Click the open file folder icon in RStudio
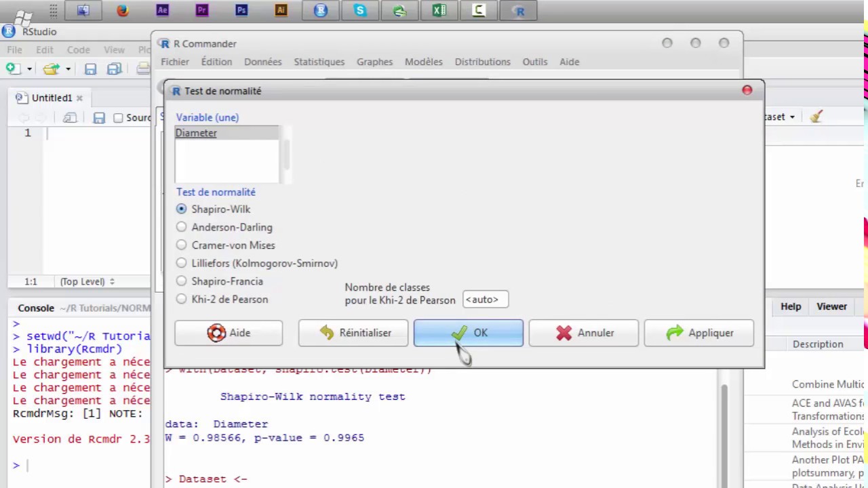 51,68
